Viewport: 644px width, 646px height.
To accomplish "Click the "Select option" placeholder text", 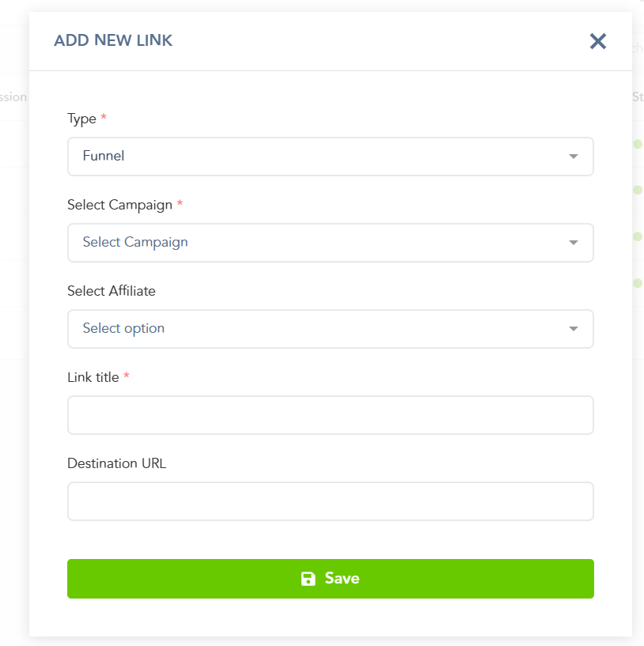I will click(x=123, y=328).
